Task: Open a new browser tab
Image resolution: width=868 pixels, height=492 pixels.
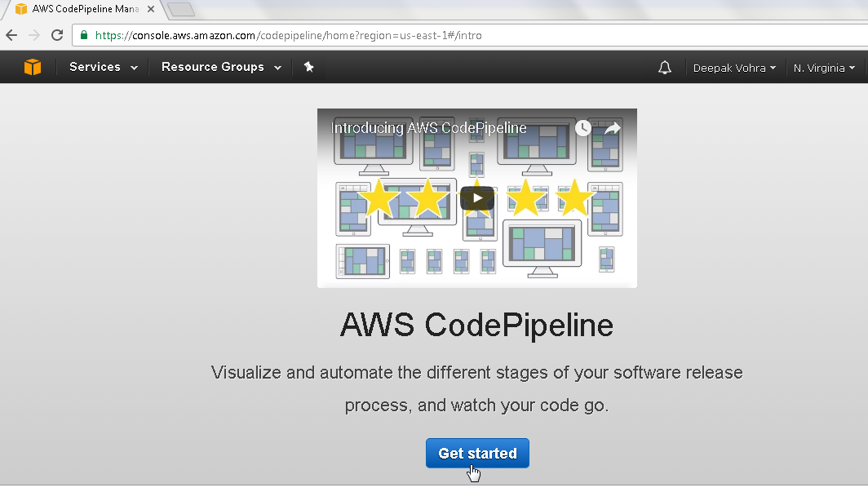Action: point(180,10)
